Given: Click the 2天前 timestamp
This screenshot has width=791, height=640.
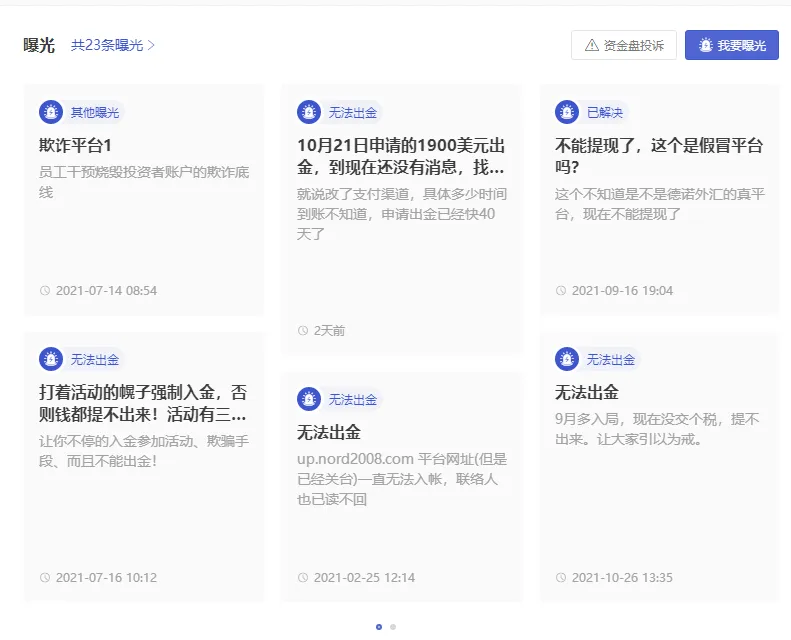Looking at the screenshot, I should (329, 331).
